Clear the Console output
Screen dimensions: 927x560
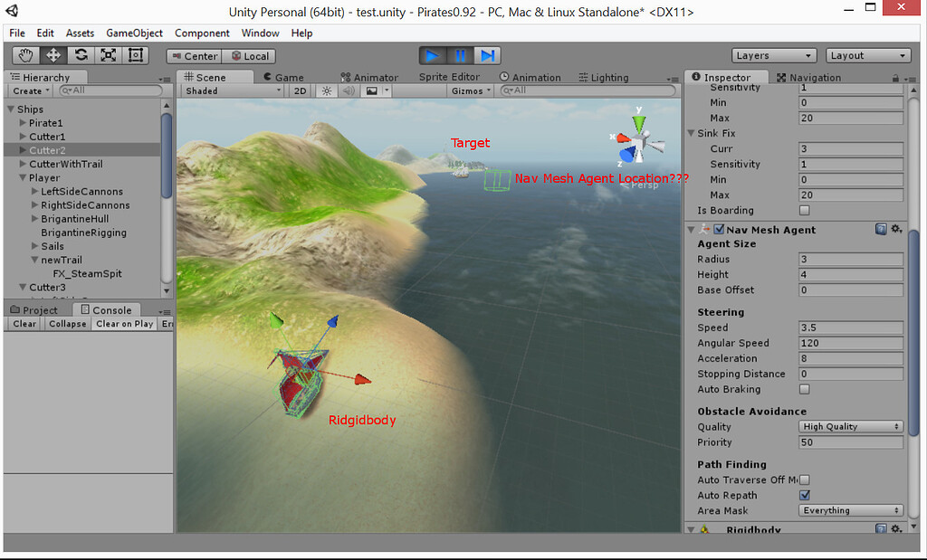pos(22,323)
